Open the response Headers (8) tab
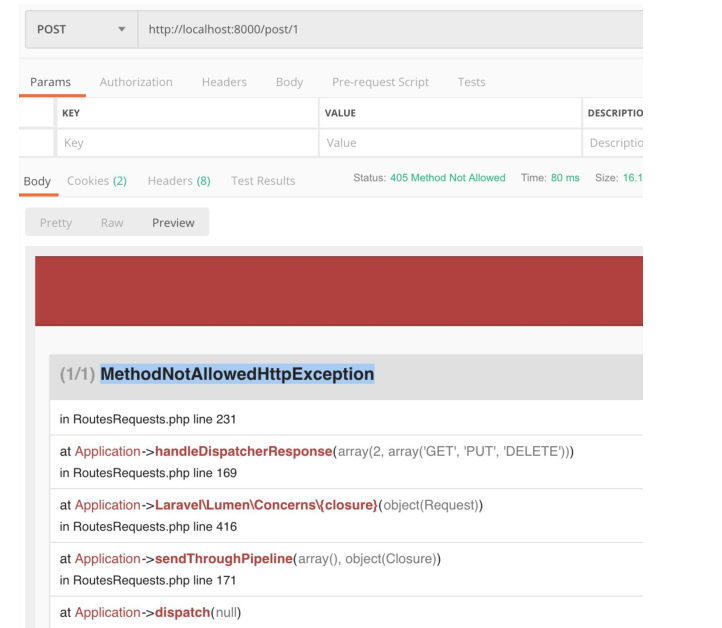This screenshot has width=722, height=628. pos(179,181)
